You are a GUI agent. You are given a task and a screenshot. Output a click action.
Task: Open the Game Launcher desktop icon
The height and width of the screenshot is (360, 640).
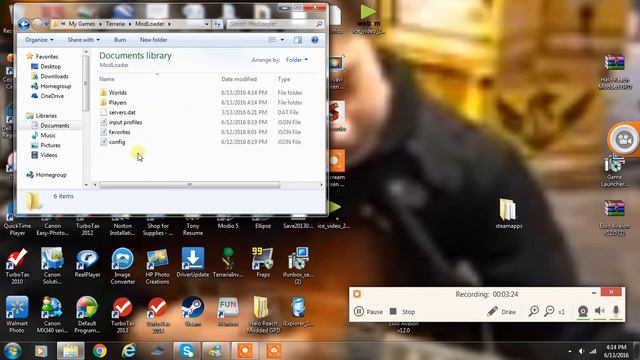click(614, 171)
